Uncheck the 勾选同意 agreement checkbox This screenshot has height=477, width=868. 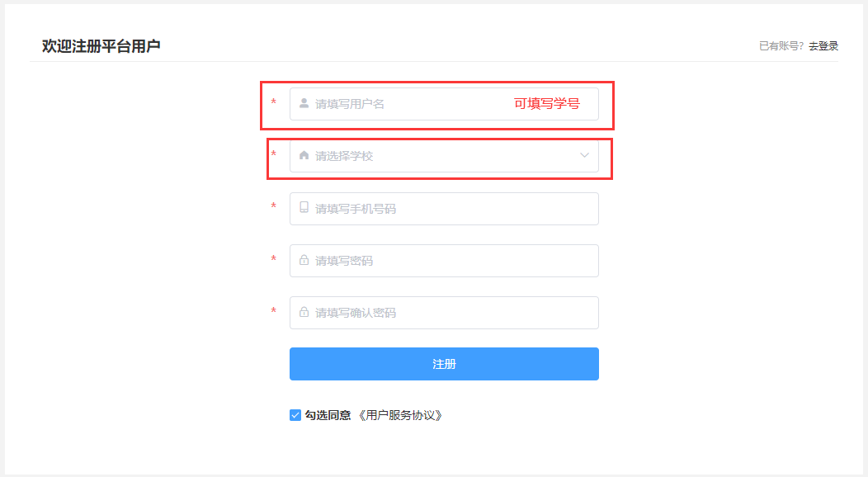point(295,415)
